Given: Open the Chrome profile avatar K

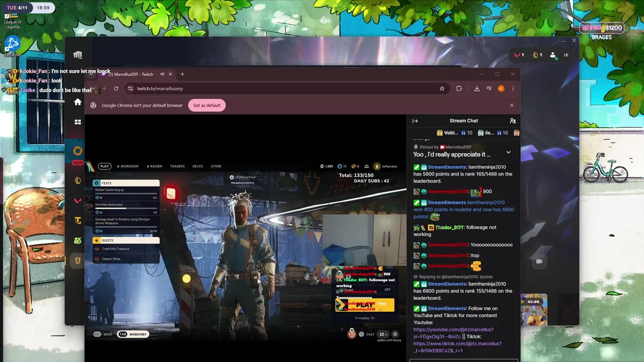Looking at the screenshot, I should (501, 88).
